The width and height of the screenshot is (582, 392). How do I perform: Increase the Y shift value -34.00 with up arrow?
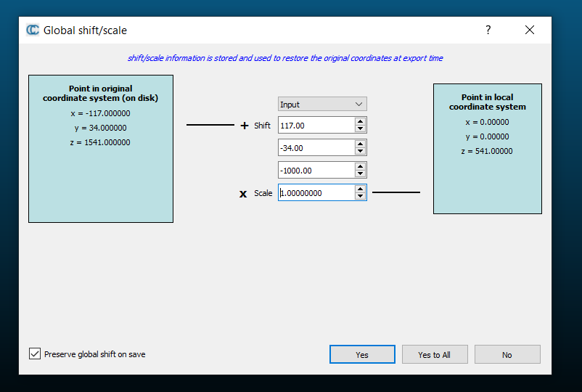(360, 144)
